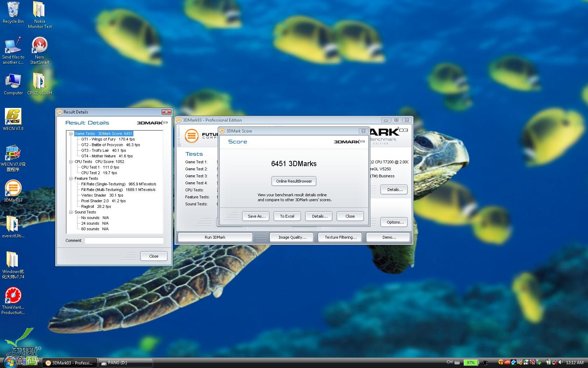Viewport: 588px width, 368px height.
Task: Close the 3DMark Score dialog with X
Action: click(x=363, y=131)
